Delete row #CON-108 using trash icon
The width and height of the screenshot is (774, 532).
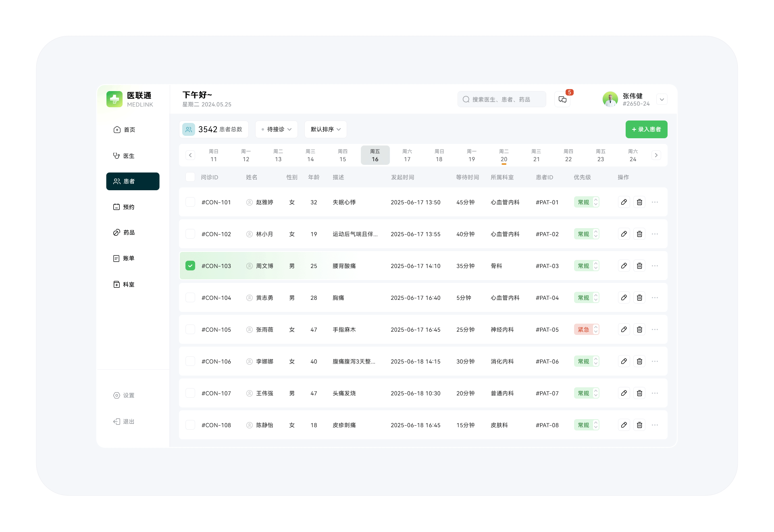tap(639, 425)
